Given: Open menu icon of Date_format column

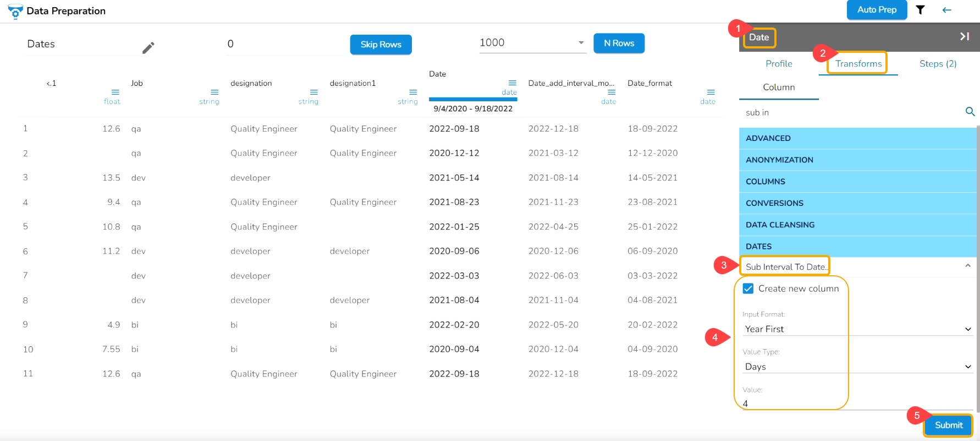Looking at the screenshot, I should pos(711,92).
